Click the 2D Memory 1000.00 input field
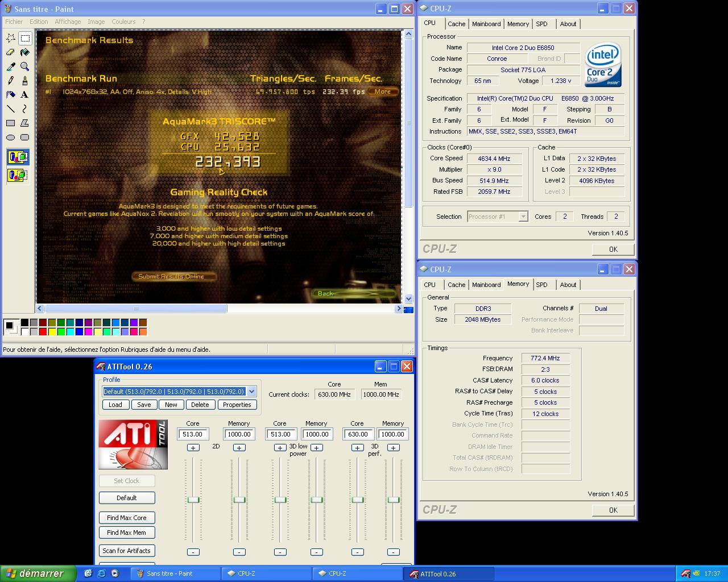Image resolution: width=728 pixels, height=582 pixels. [x=239, y=434]
